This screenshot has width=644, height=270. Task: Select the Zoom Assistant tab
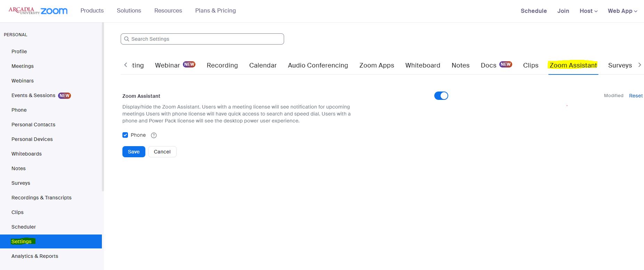click(x=573, y=65)
